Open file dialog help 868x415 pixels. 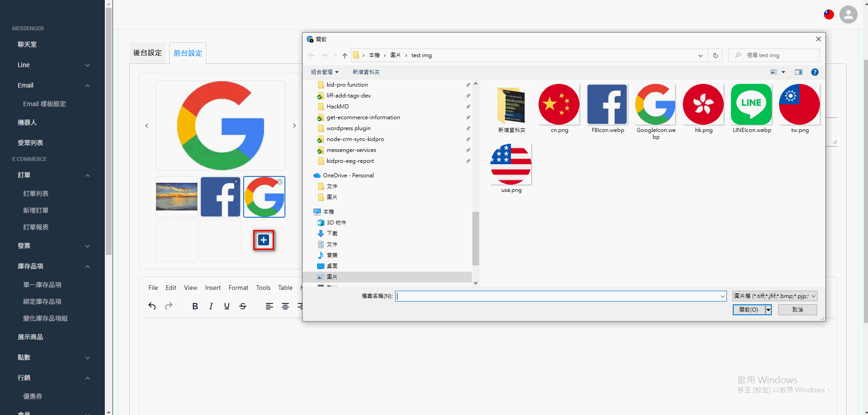point(815,72)
